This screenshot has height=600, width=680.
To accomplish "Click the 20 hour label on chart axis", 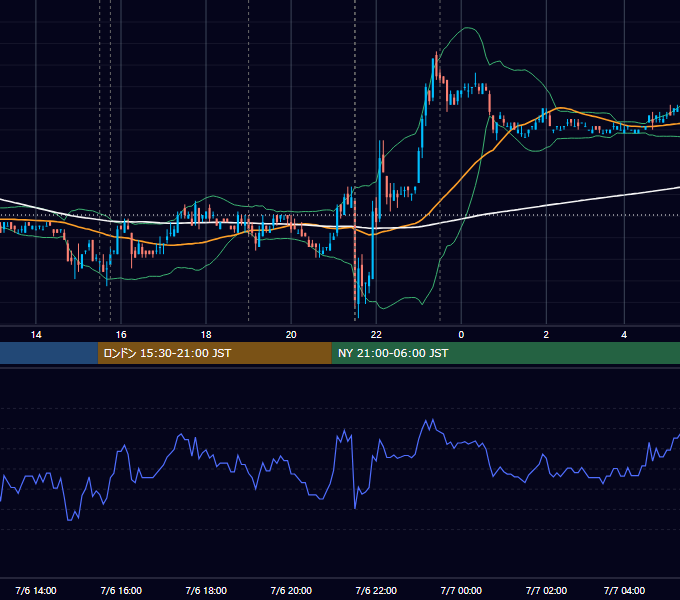I will tap(291, 335).
